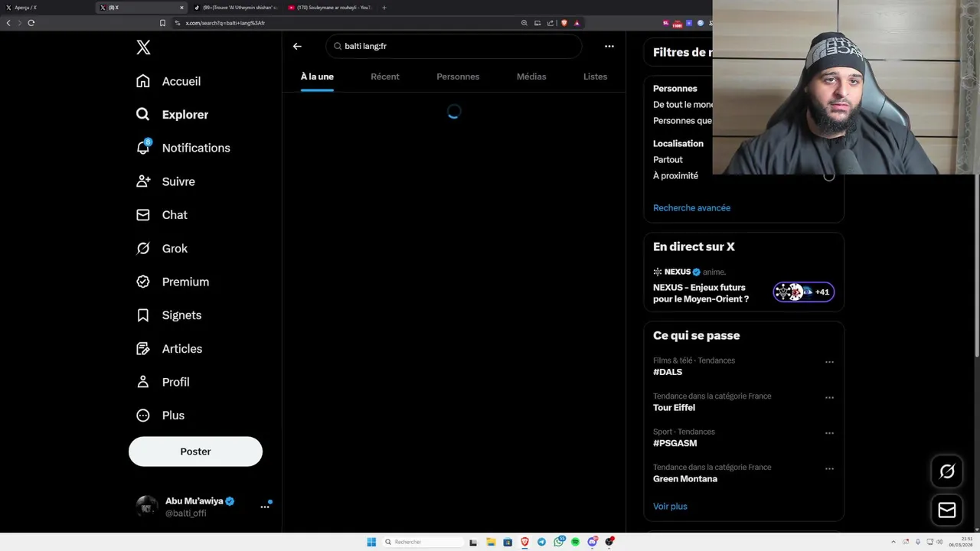This screenshot has width=980, height=551.
Task: Open Grok in the sidebar
Action: [x=162, y=249]
